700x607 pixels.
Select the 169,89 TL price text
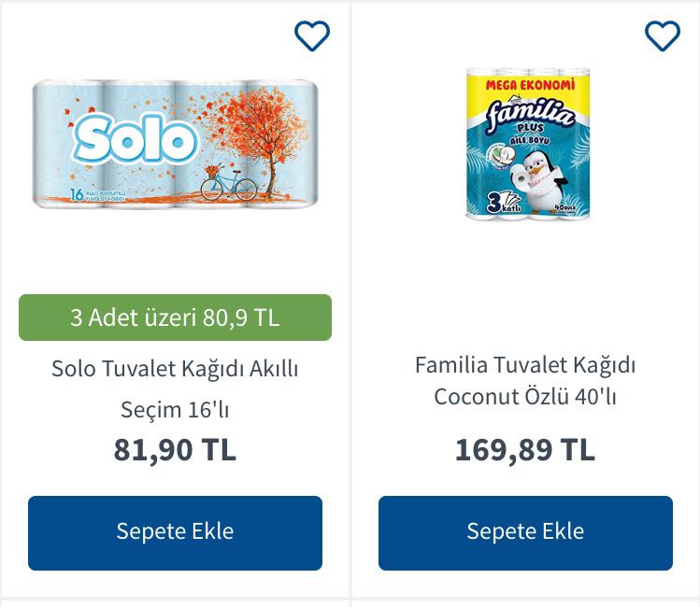coord(525,450)
